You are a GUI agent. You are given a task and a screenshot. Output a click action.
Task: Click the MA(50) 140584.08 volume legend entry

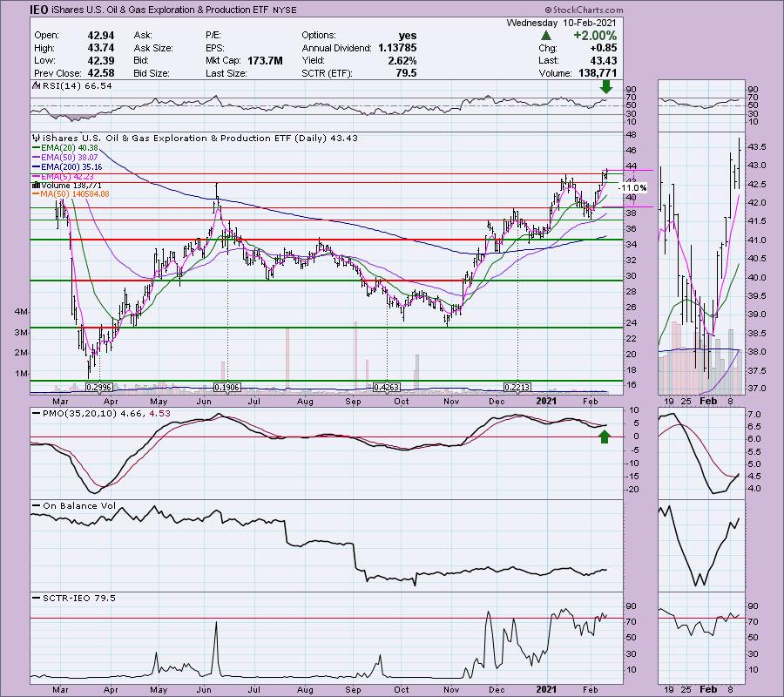(76, 194)
